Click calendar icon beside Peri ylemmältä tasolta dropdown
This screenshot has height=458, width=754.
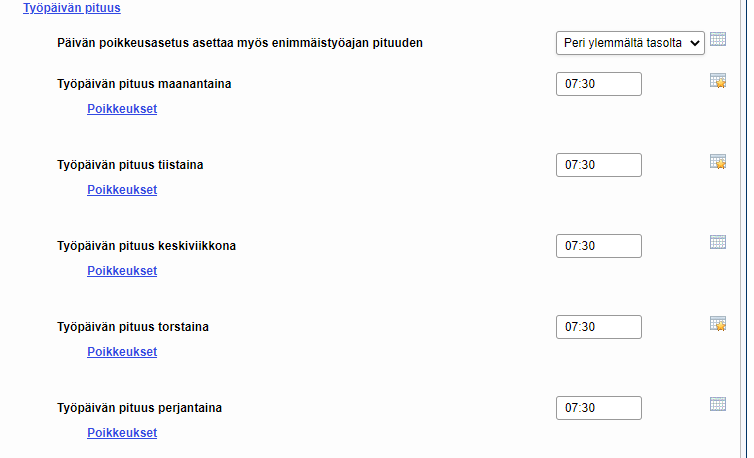(x=717, y=39)
